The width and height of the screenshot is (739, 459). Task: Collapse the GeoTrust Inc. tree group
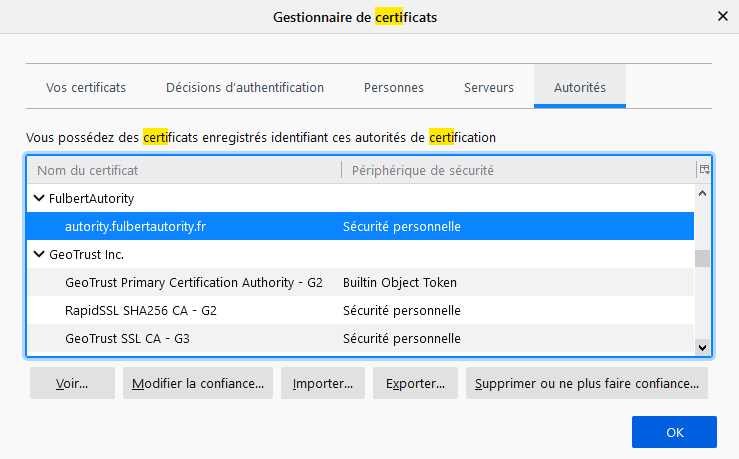(39, 255)
